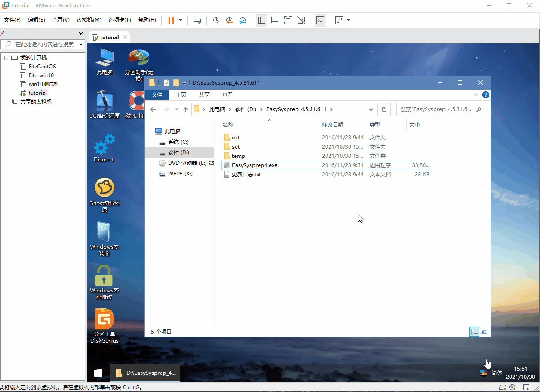
Task: Open the 虚拟机(M) menu
Action: (x=89, y=20)
